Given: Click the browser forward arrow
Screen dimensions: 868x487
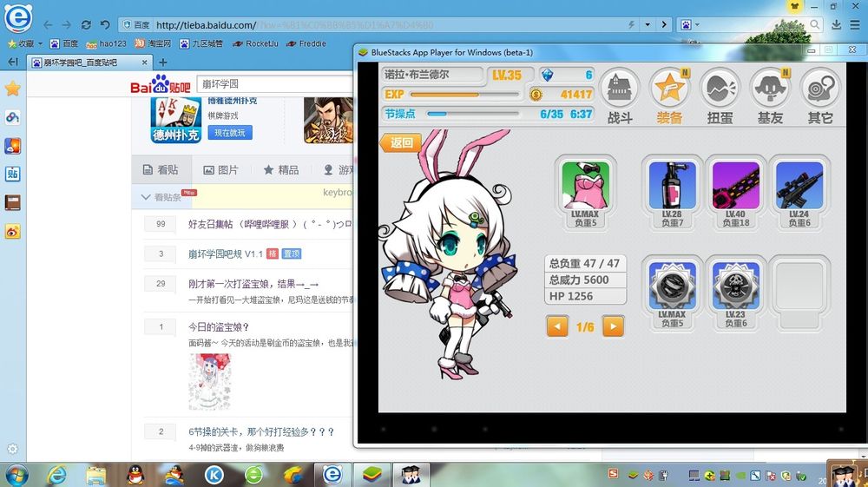Looking at the screenshot, I should coord(67,25).
